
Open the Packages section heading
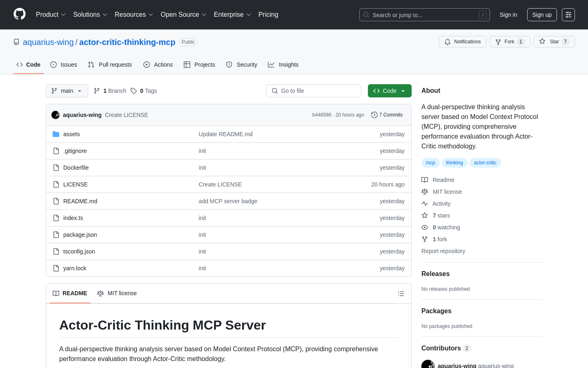coord(437,311)
